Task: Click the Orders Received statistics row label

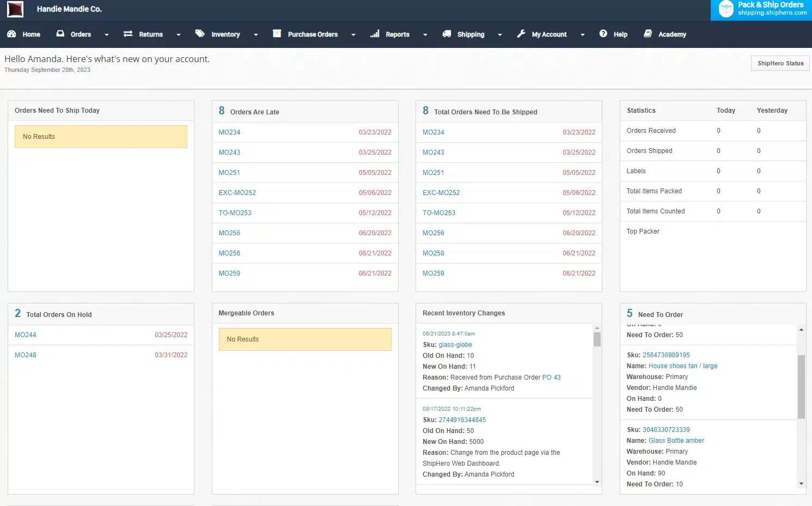Action: point(651,131)
